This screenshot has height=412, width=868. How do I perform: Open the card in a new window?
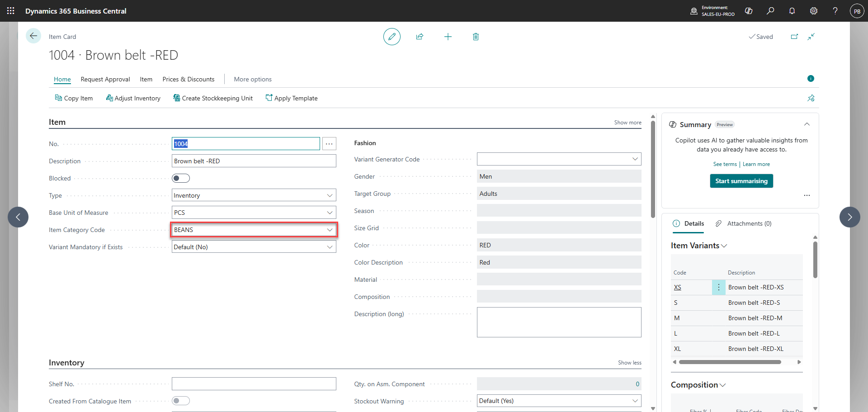tap(794, 37)
